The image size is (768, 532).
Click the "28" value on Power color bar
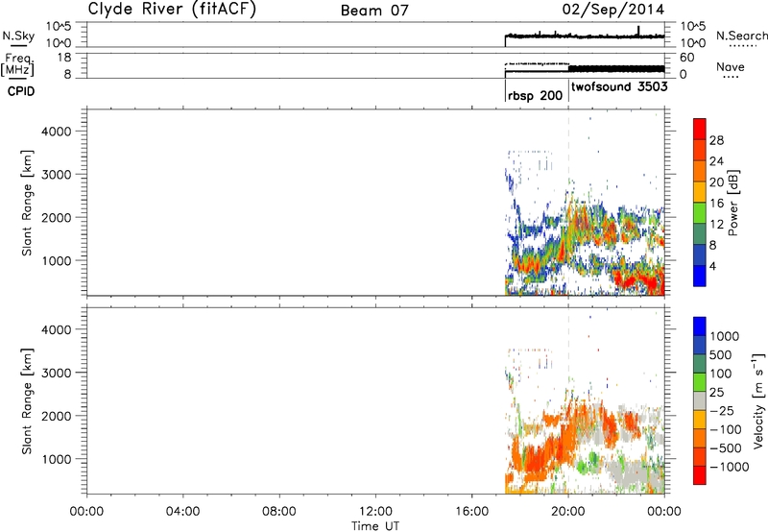coord(716,140)
